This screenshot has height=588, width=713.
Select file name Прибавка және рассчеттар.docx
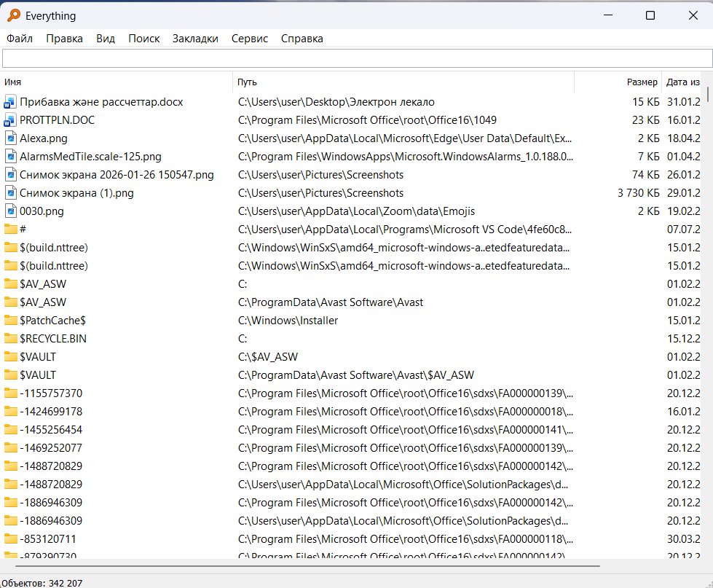[101, 102]
